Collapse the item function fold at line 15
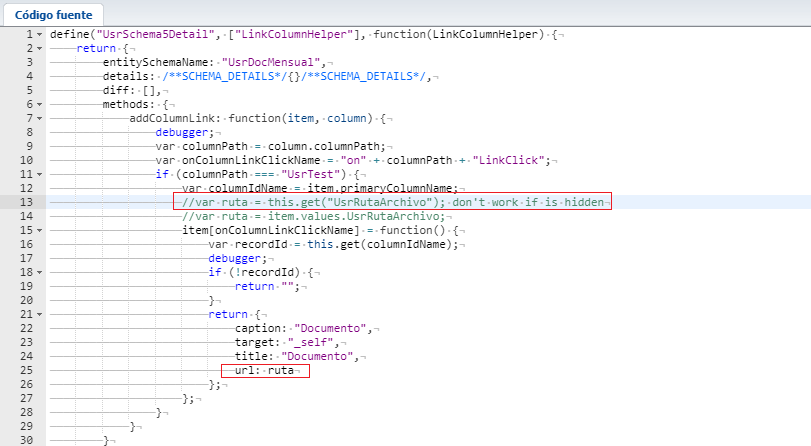 pos(39,230)
